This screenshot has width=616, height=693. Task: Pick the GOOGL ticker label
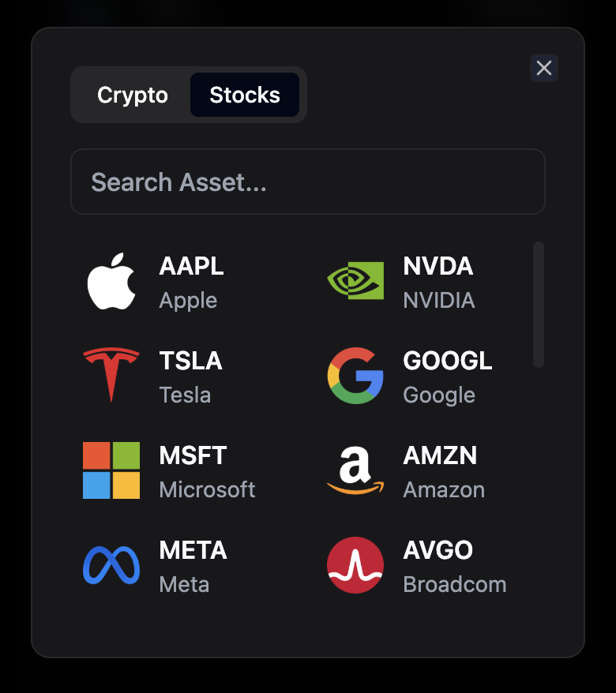(x=447, y=361)
